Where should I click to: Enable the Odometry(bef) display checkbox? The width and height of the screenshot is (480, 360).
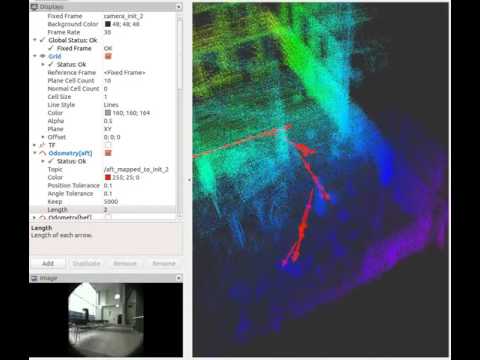pyautogui.click(x=108, y=217)
